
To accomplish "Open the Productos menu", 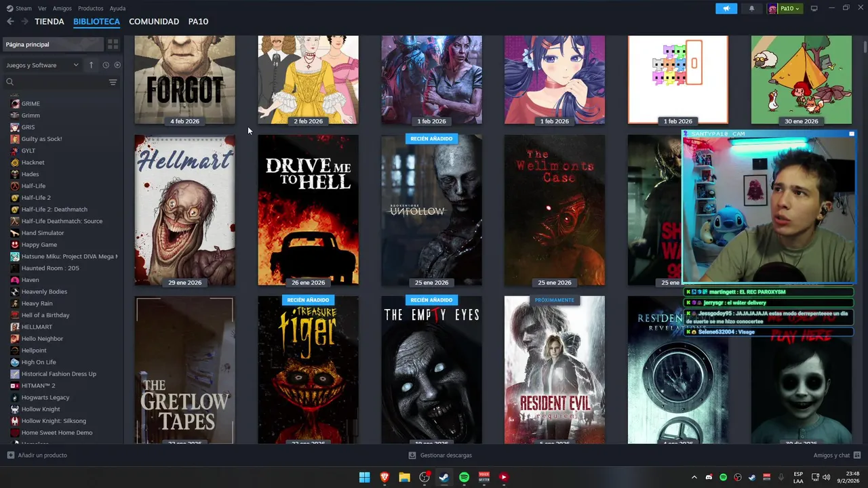I will [x=91, y=8].
